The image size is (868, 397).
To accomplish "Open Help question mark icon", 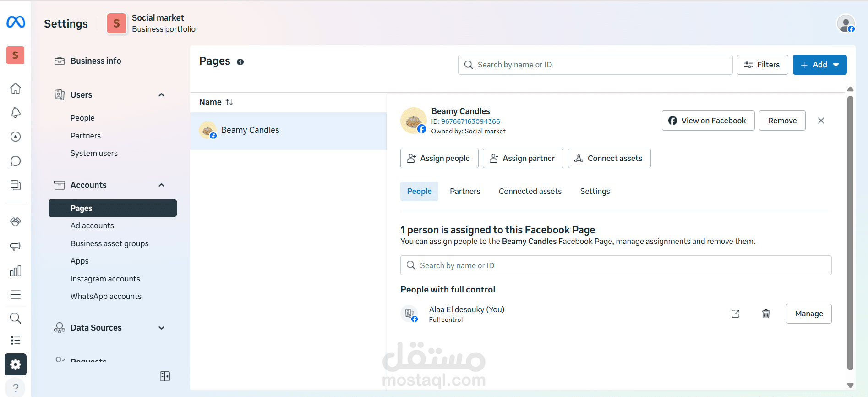I will (16, 387).
